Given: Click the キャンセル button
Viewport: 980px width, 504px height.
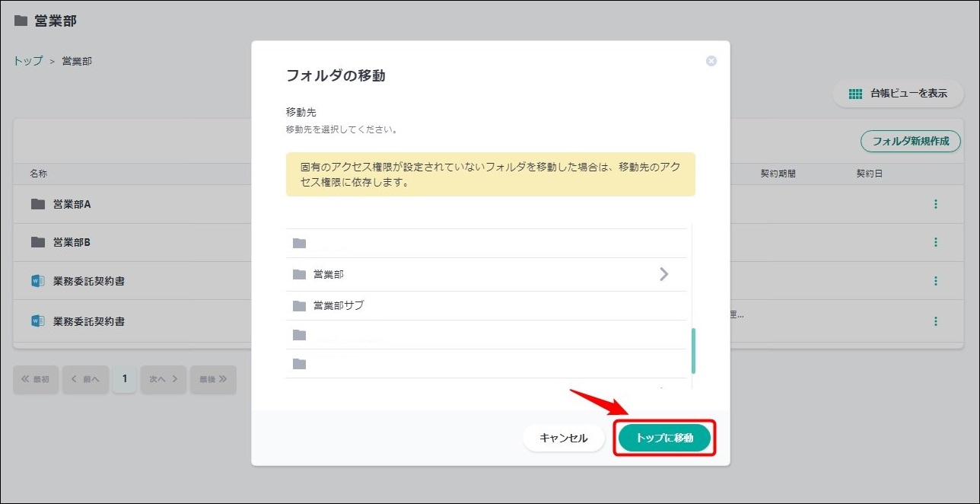Looking at the screenshot, I should coord(563,438).
